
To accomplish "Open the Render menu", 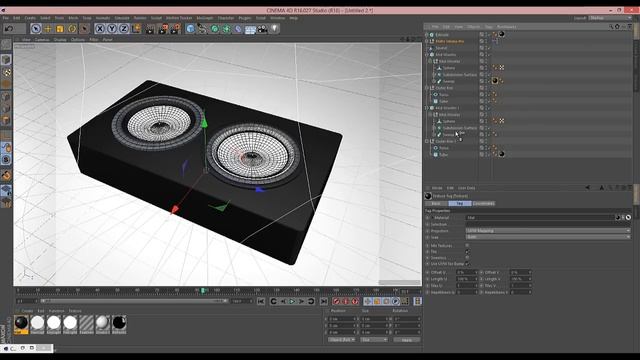I will [140, 18].
